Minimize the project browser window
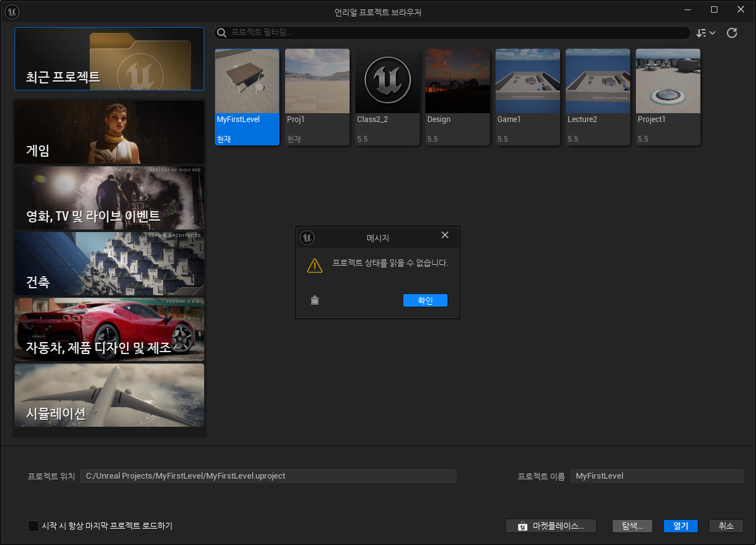This screenshot has height=545, width=756. [688, 9]
